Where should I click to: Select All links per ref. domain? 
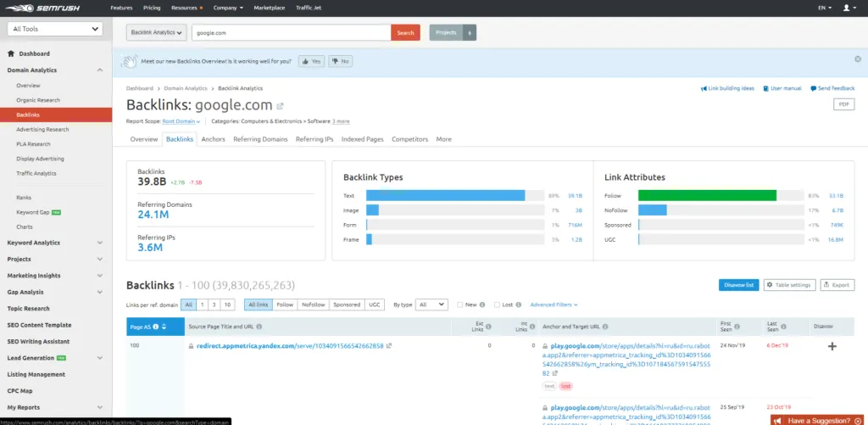[188, 305]
